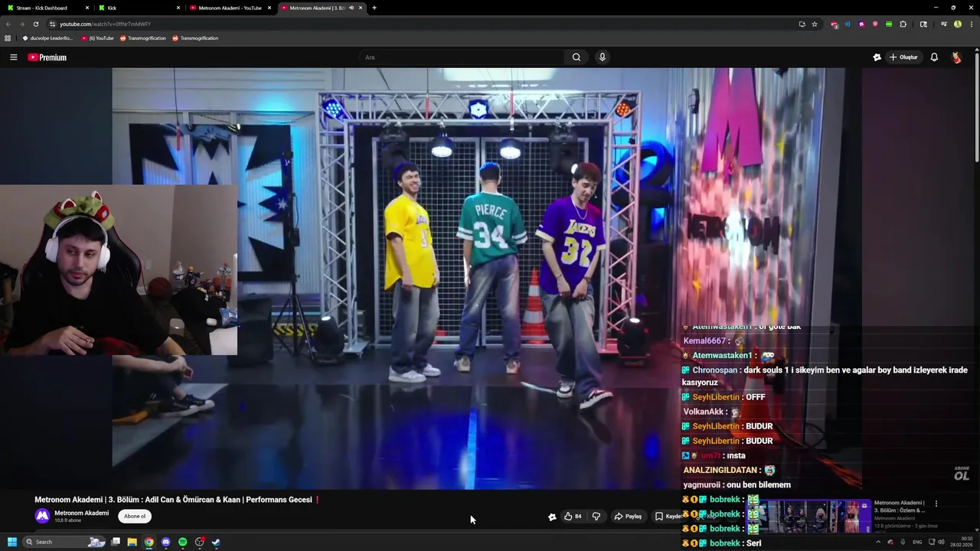This screenshot has width=980, height=551.
Task: Open ENG language indicator
Action: tap(917, 542)
